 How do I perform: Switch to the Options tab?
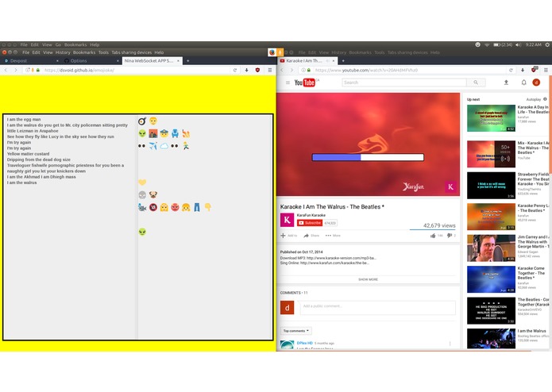tap(91, 61)
